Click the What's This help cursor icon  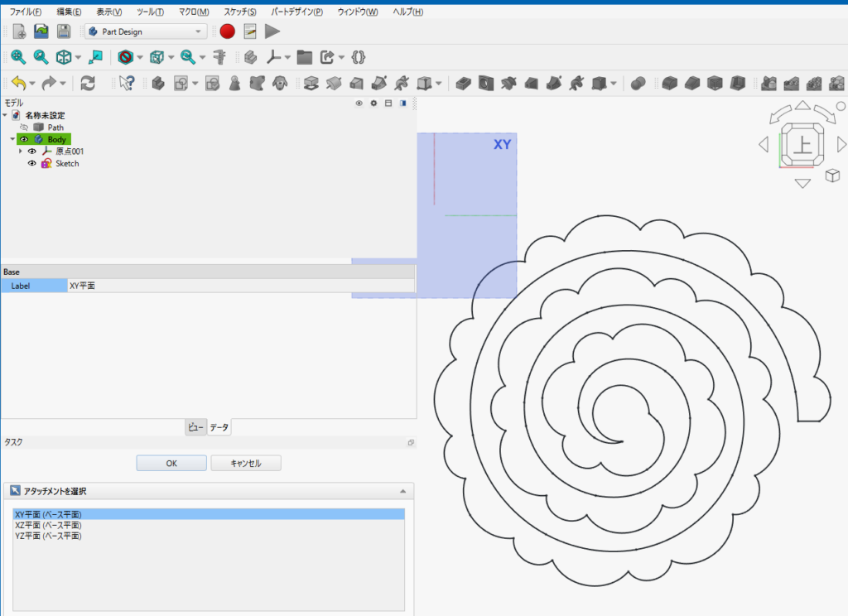tap(127, 83)
